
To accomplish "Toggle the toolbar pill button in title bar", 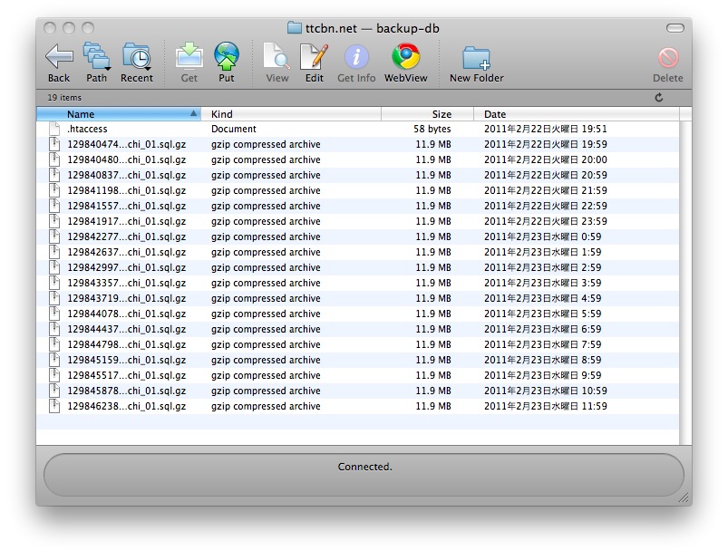I will (675, 28).
